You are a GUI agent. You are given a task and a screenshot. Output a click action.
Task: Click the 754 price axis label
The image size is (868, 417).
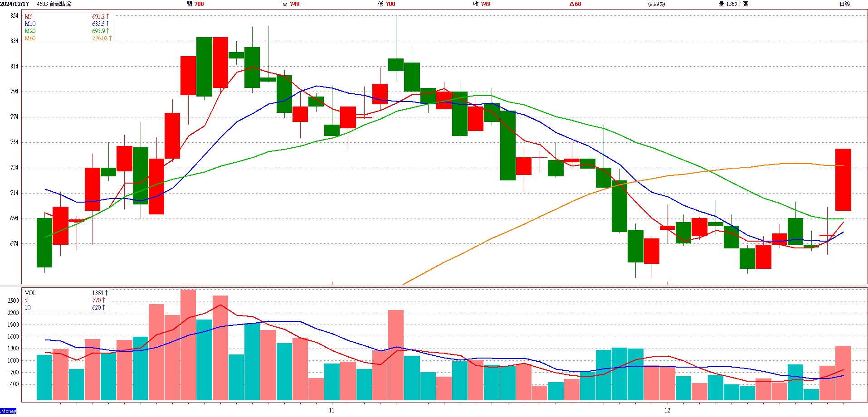tap(15, 142)
